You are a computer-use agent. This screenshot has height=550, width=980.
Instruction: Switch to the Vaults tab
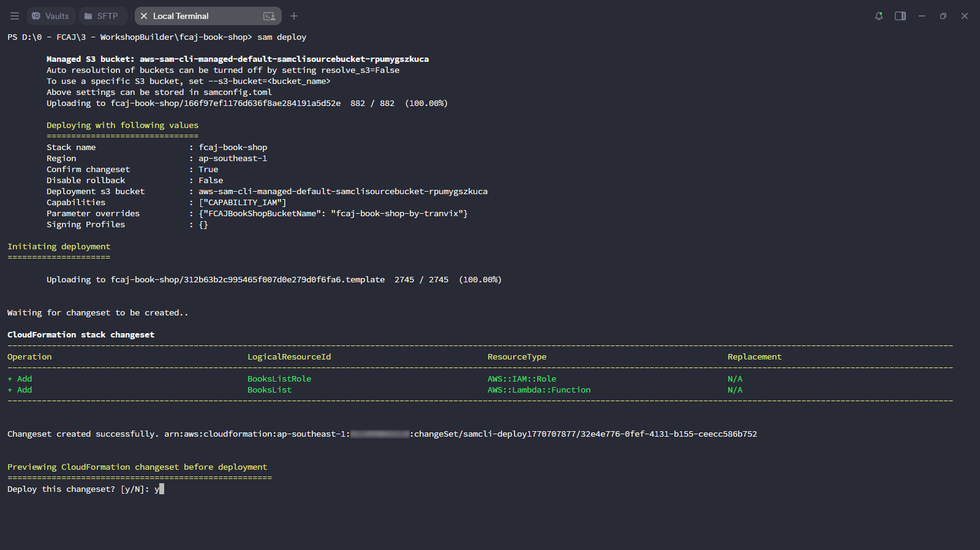[51, 16]
